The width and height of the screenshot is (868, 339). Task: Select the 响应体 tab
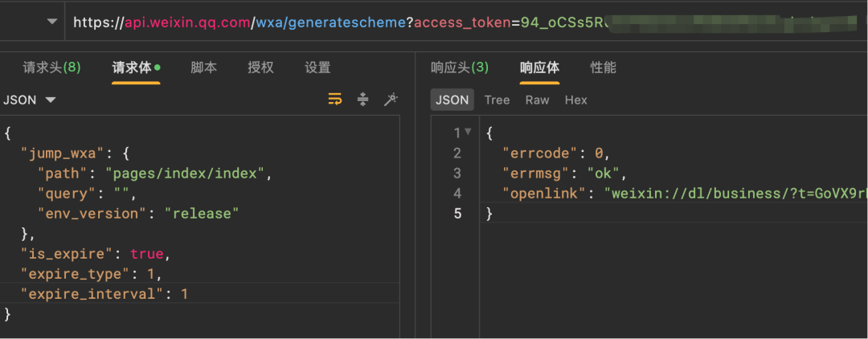[x=539, y=67]
